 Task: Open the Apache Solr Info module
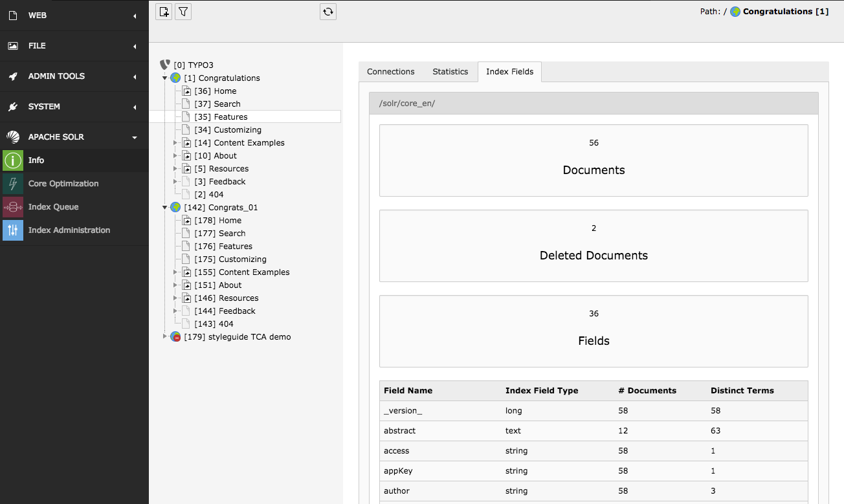tap(36, 160)
